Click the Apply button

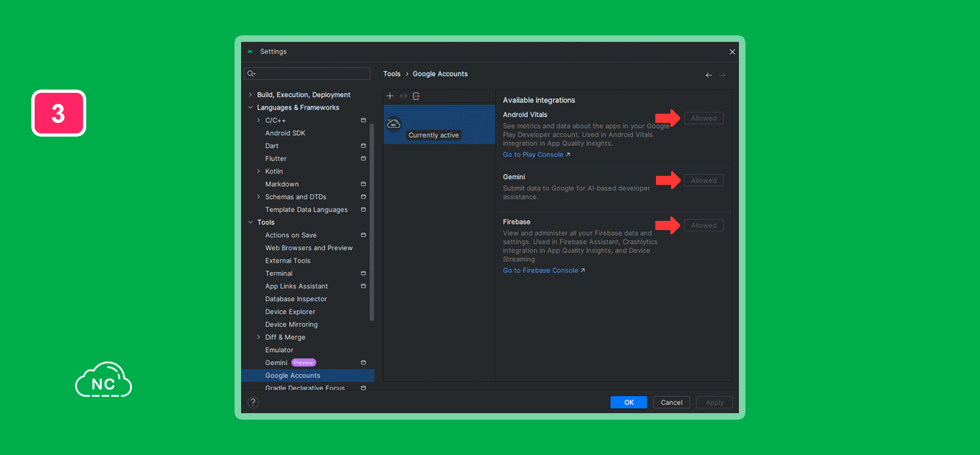tap(715, 403)
